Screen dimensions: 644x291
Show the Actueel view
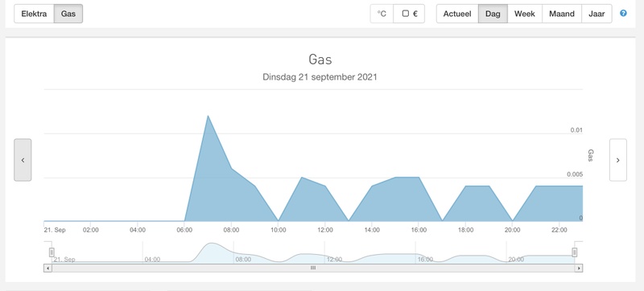(x=457, y=14)
